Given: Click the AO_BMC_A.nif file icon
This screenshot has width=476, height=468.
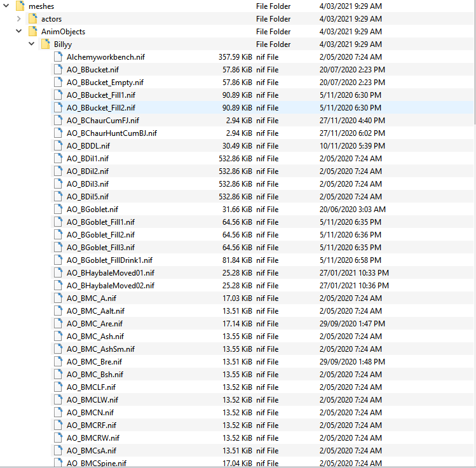Looking at the screenshot, I should tap(58, 298).
